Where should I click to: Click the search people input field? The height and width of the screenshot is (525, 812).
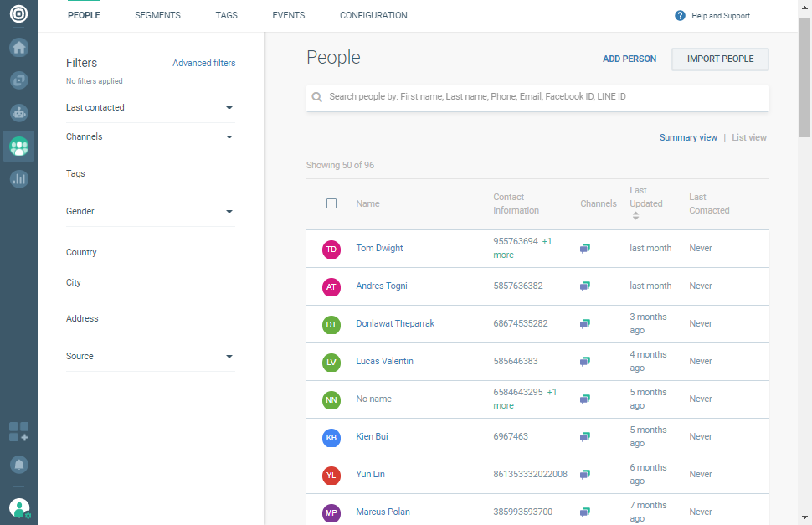pyautogui.click(x=544, y=97)
